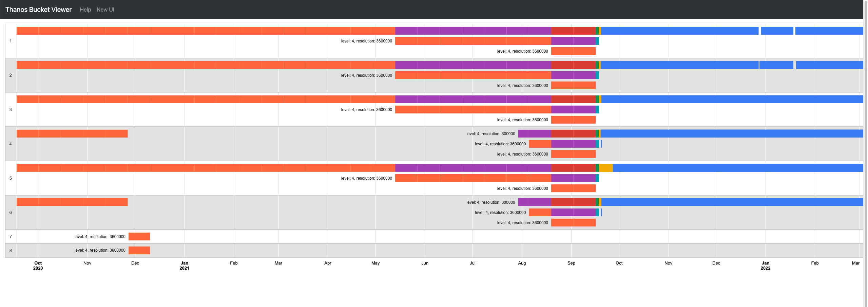Click the Oct 2020 axis label
Image resolution: width=868 pixels, height=307 pixels.
click(x=38, y=265)
